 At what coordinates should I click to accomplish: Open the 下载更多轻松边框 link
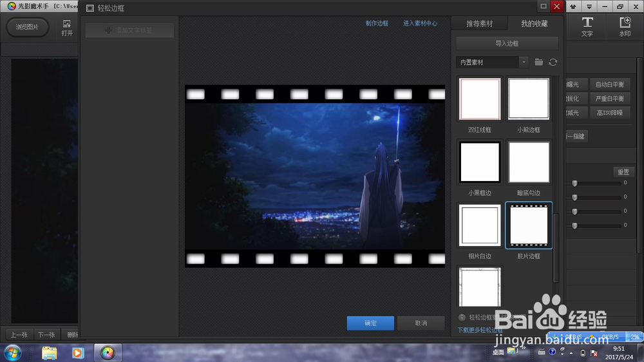tap(480, 330)
